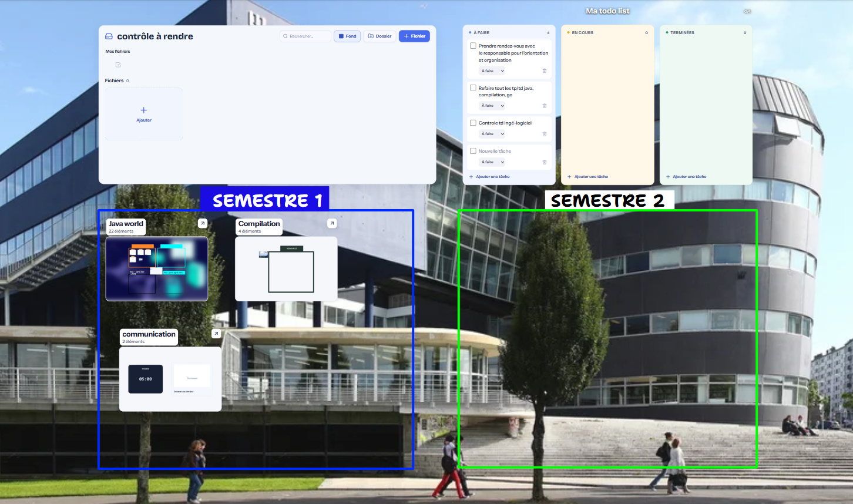Add a task in the TERMINÉES column
The height and width of the screenshot is (504, 853).
coord(686,177)
